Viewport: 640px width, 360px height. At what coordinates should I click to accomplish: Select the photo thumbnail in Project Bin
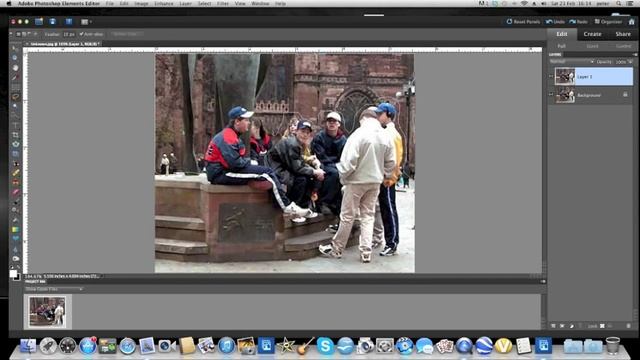[47, 311]
